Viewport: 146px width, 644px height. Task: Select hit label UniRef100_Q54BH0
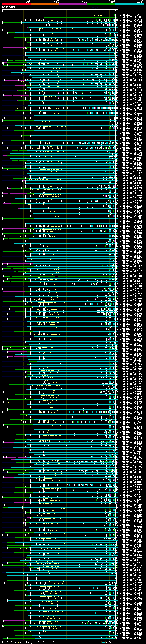pyautogui.click(x=131, y=70)
